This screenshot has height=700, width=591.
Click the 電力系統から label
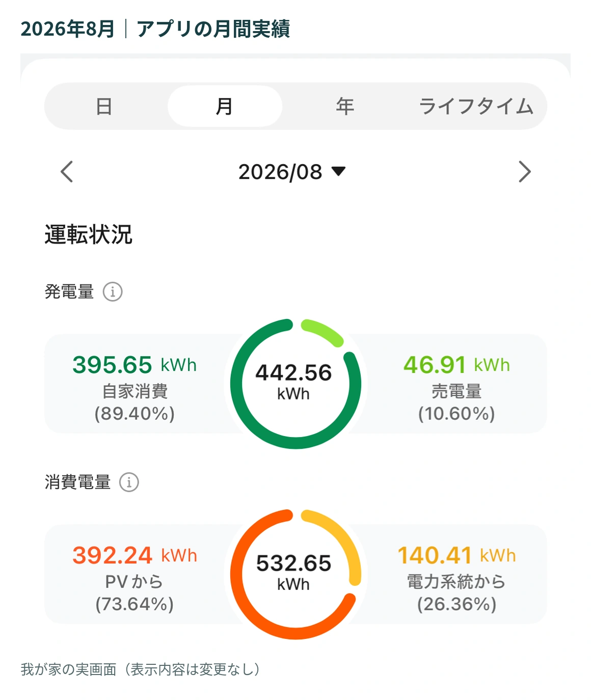pyautogui.click(x=456, y=582)
